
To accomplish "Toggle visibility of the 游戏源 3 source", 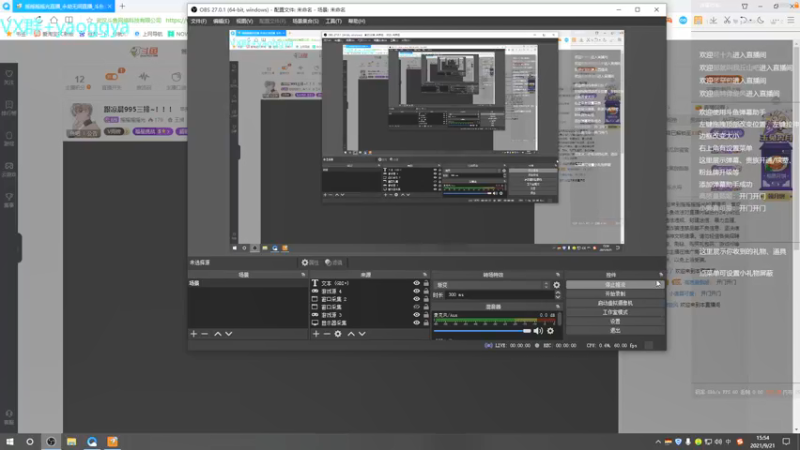I will coord(416,315).
